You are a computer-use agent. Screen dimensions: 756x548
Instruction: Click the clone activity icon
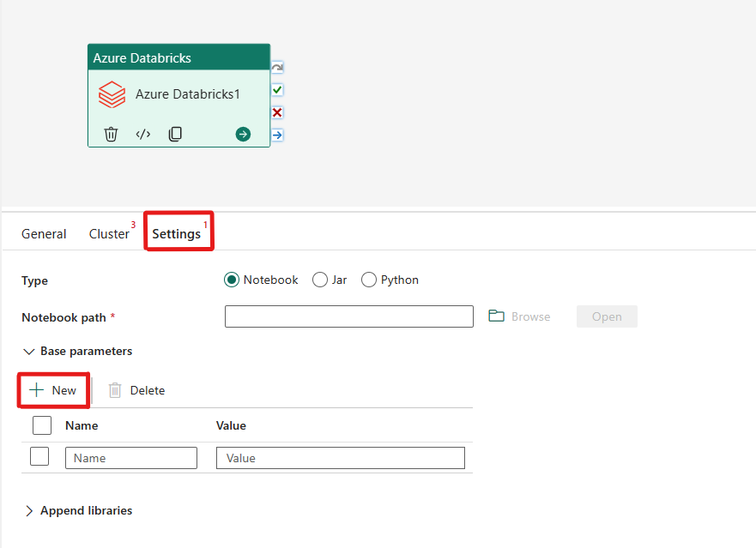174,134
